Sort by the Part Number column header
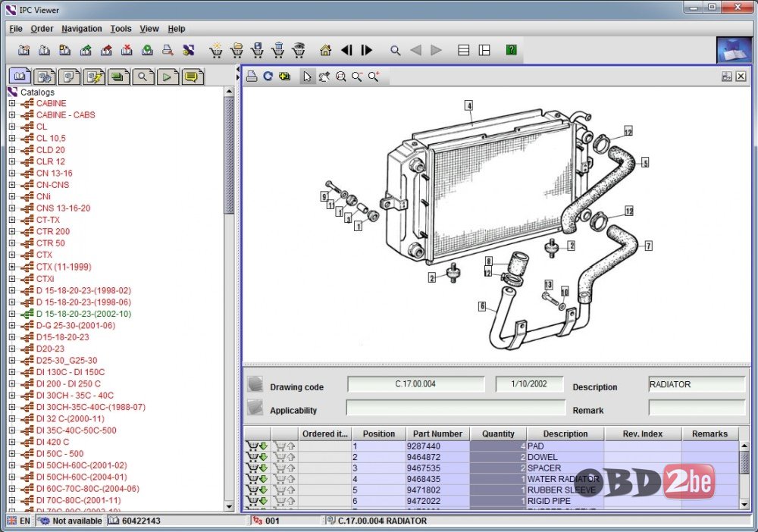This screenshot has width=758, height=532. pyautogui.click(x=437, y=434)
